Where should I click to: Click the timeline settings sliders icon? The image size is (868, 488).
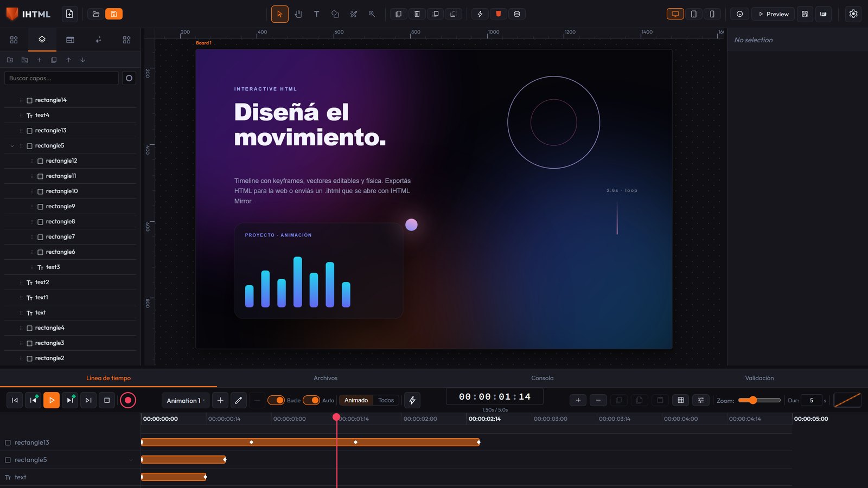(x=700, y=400)
